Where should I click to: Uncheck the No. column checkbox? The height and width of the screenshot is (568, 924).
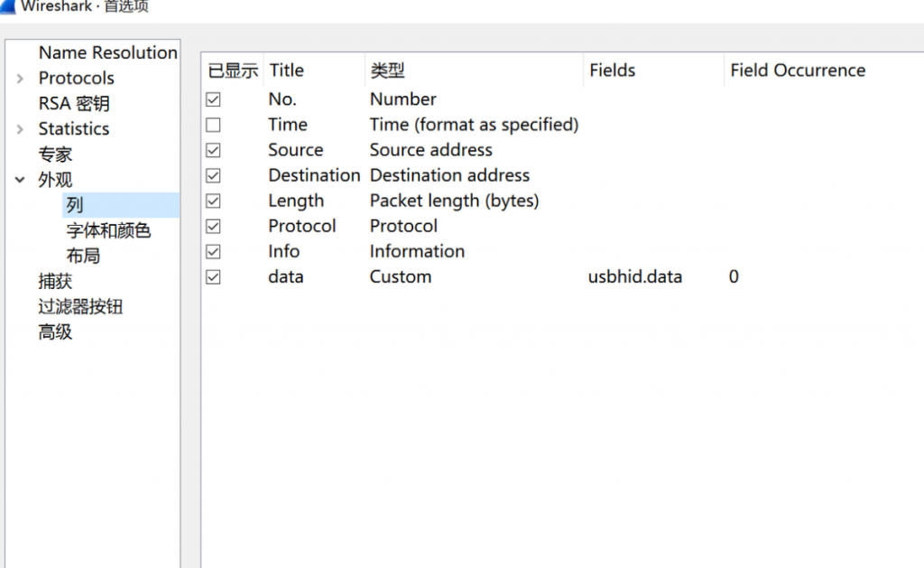(x=213, y=100)
